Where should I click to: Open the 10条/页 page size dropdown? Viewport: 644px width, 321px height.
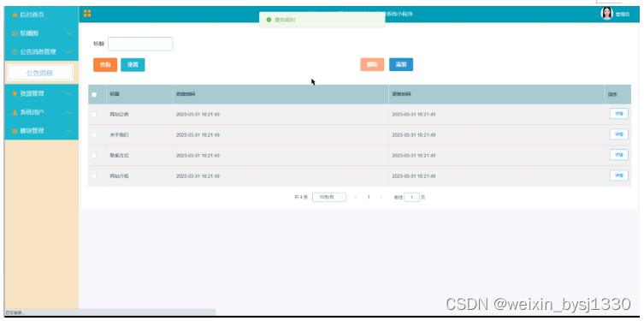pos(329,197)
